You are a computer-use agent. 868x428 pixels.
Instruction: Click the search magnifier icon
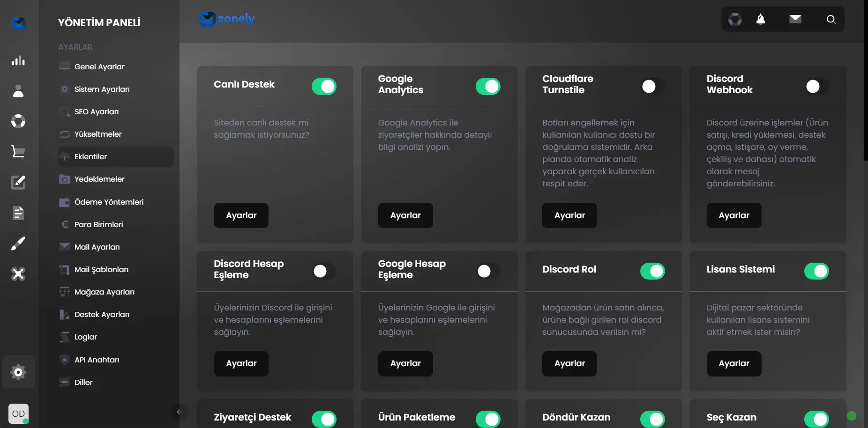pos(831,19)
